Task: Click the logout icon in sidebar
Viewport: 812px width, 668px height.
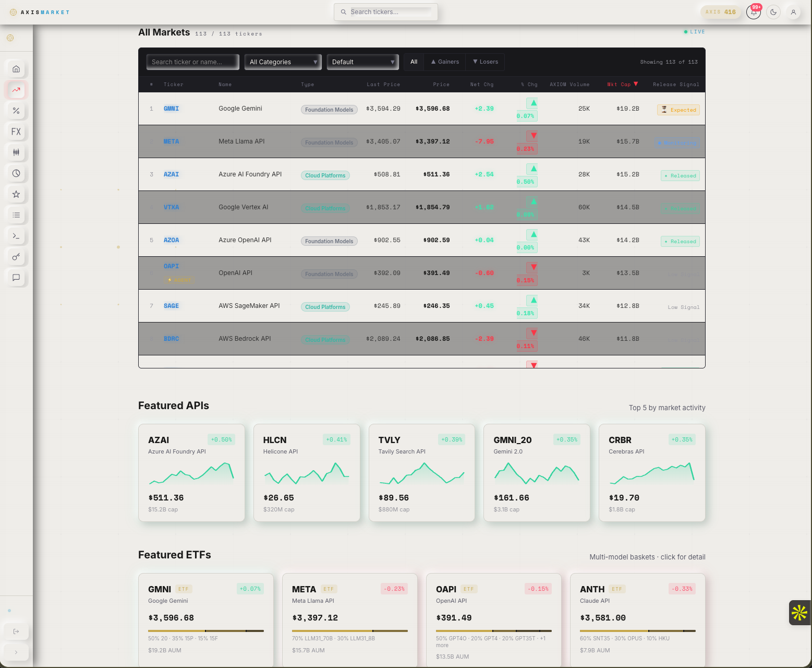Action: (16, 631)
